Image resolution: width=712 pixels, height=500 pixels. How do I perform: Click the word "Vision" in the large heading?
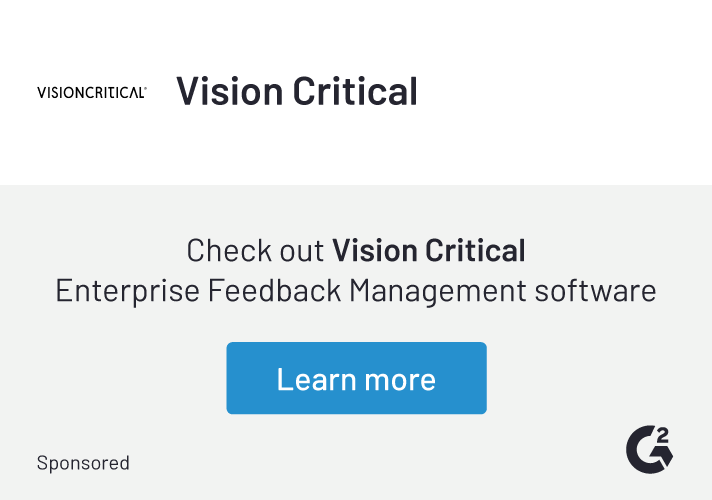[229, 91]
